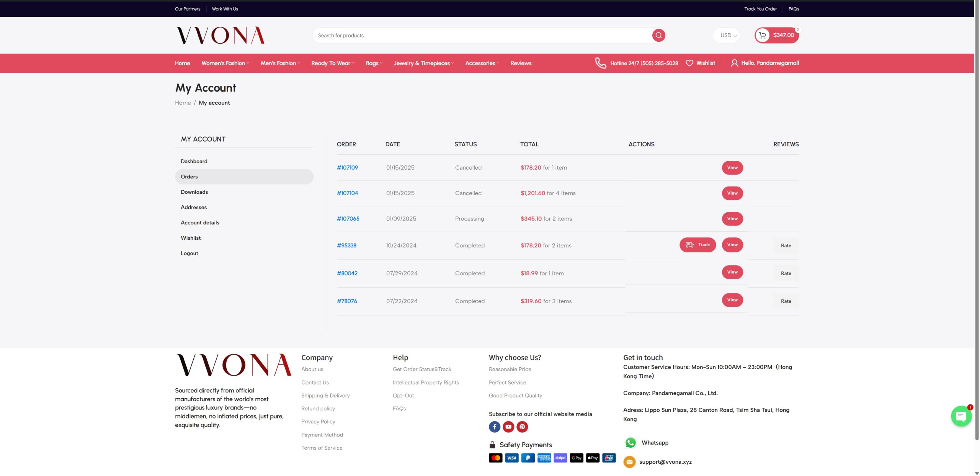Open the green live chat bubble
This screenshot has height=476, width=980.
pos(961,416)
